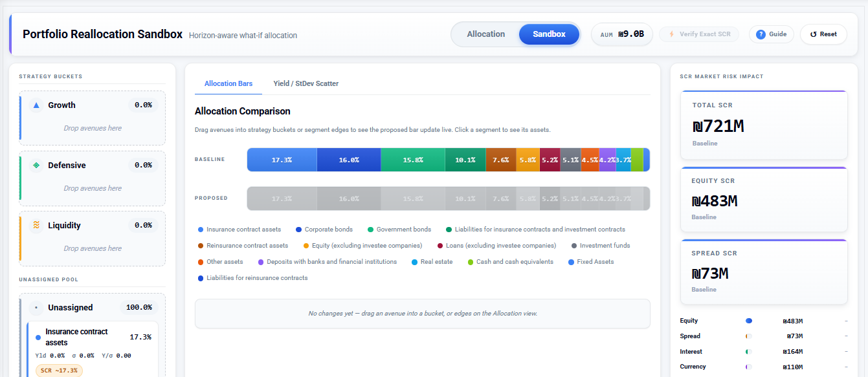This screenshot has height=377, width=868.
Task: Click the Reset button
Action: tap(823, 34)
